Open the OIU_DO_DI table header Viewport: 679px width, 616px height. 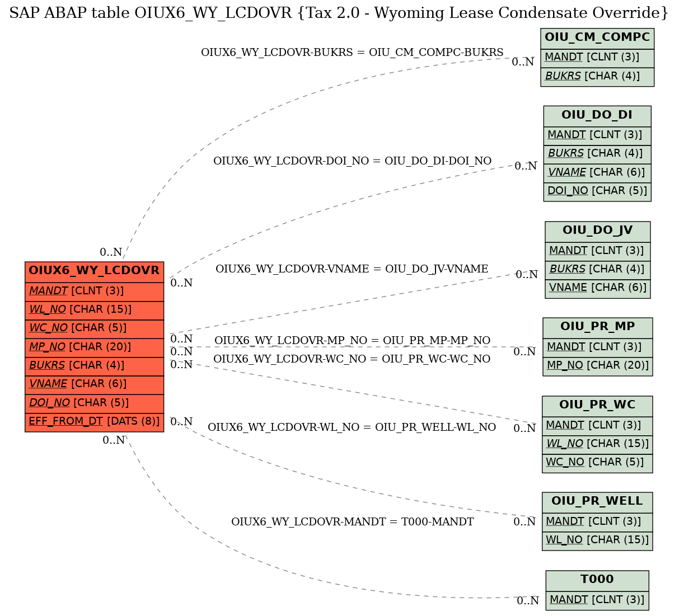coord(597,116)
